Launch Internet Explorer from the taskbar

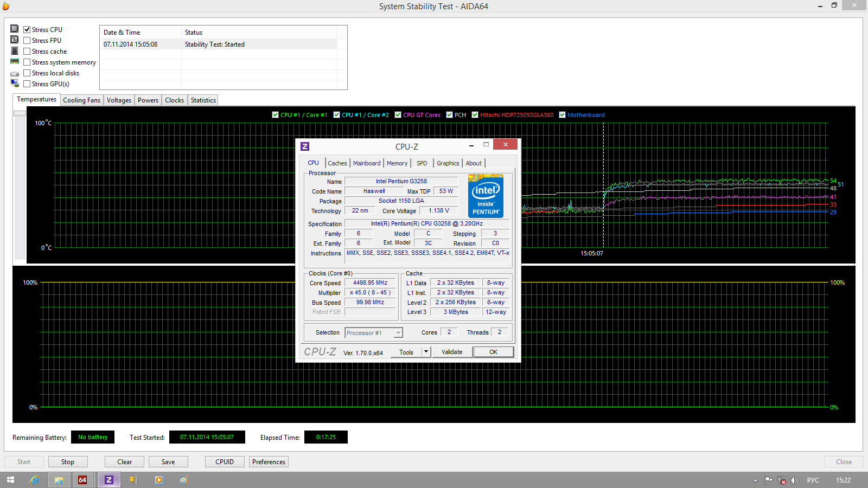tap(35, 480)
